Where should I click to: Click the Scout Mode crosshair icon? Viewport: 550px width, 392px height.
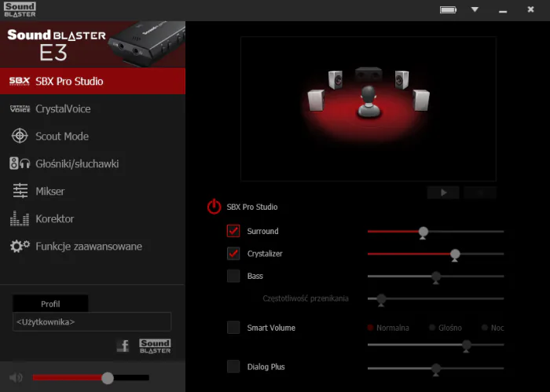(20, 136)
